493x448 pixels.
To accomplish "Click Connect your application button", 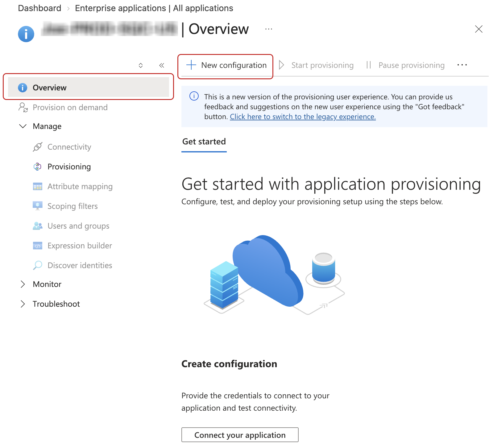I will pyautogui.click(x=240, y=435).
